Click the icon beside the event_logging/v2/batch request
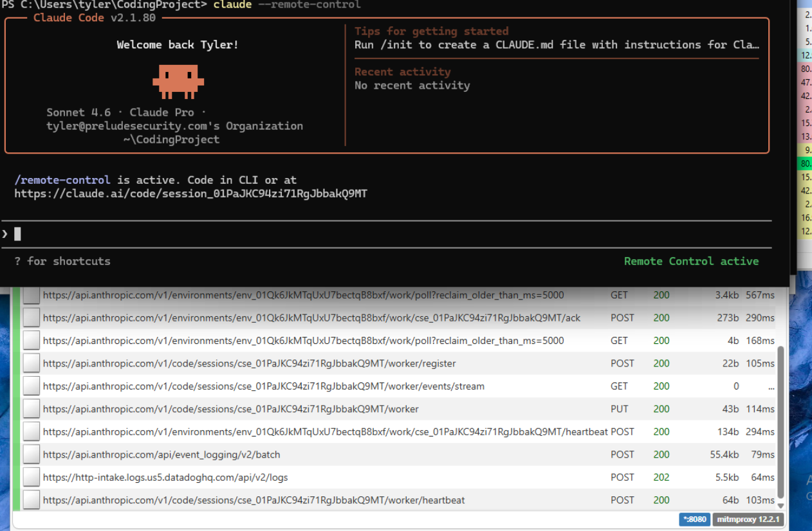 tap(31, 455)
